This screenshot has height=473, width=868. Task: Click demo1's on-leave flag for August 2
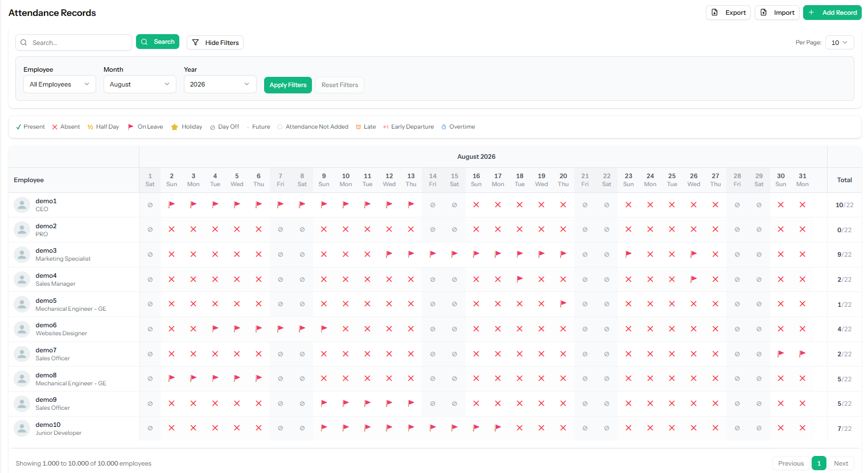pos(172,204)
